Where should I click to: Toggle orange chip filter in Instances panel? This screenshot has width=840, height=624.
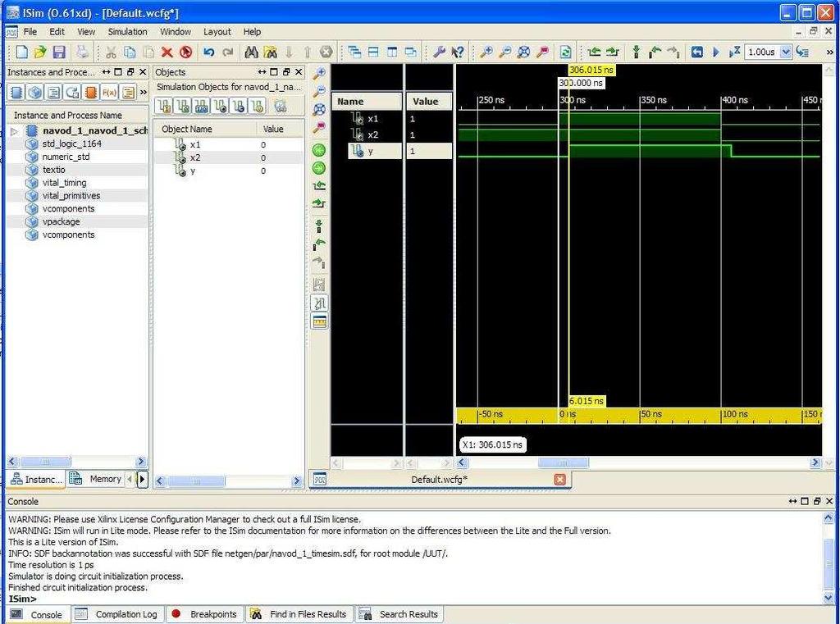pyautogui.click(x=91, y=93)
